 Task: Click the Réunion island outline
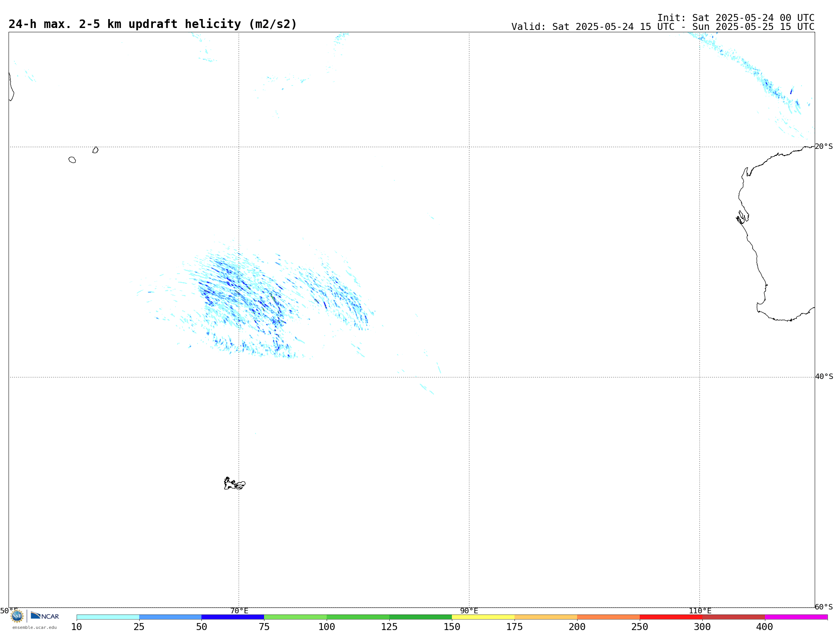72,160
